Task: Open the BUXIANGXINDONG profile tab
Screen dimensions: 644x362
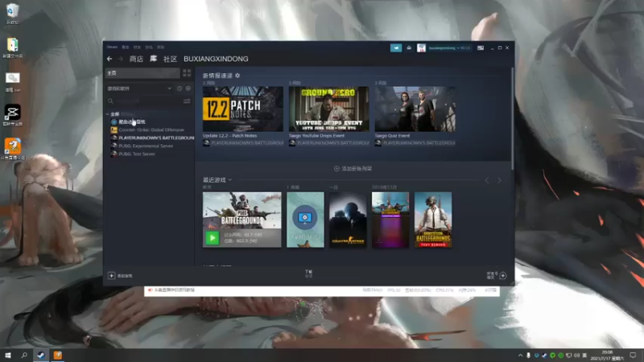Action: (216, 59)
